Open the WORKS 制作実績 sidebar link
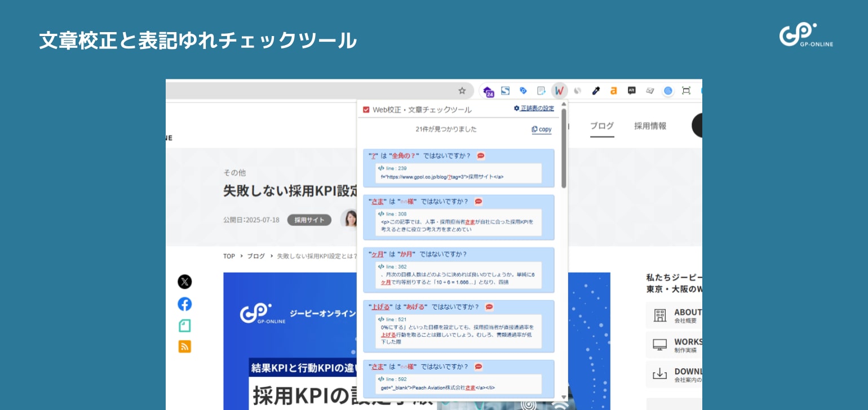 [x=674, y=345]
